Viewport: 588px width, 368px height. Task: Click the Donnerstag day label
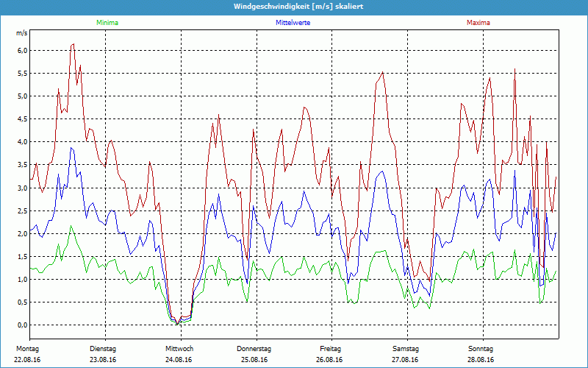pyautogui.click(x=254, y=349)
